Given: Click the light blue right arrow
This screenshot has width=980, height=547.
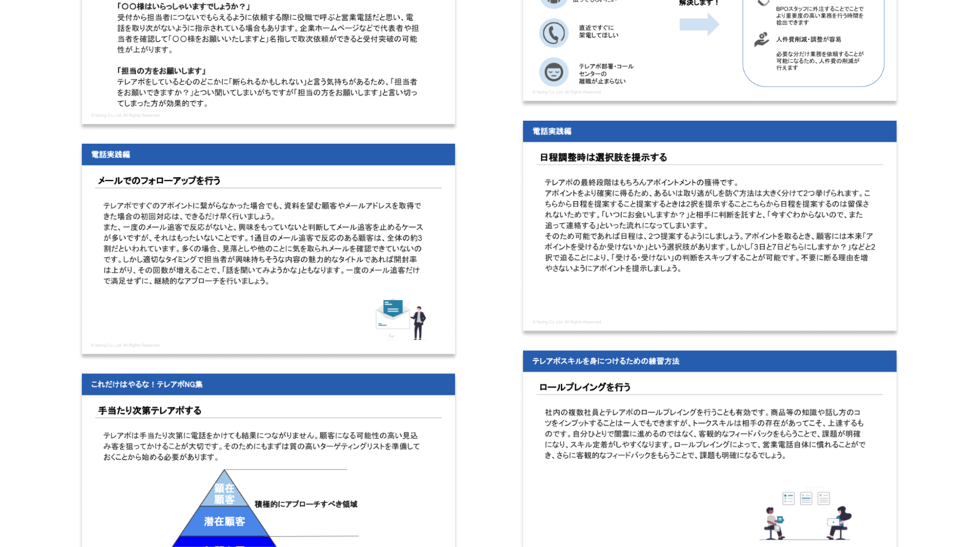Looking at the screenshot, I should pos(699,25).
